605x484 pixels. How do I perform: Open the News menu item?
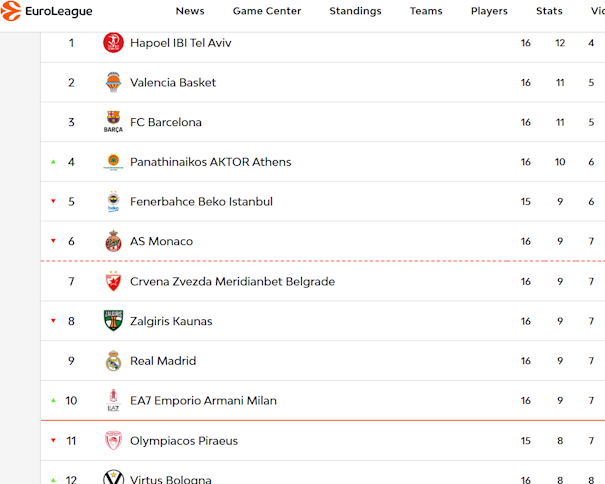point(190,11)
